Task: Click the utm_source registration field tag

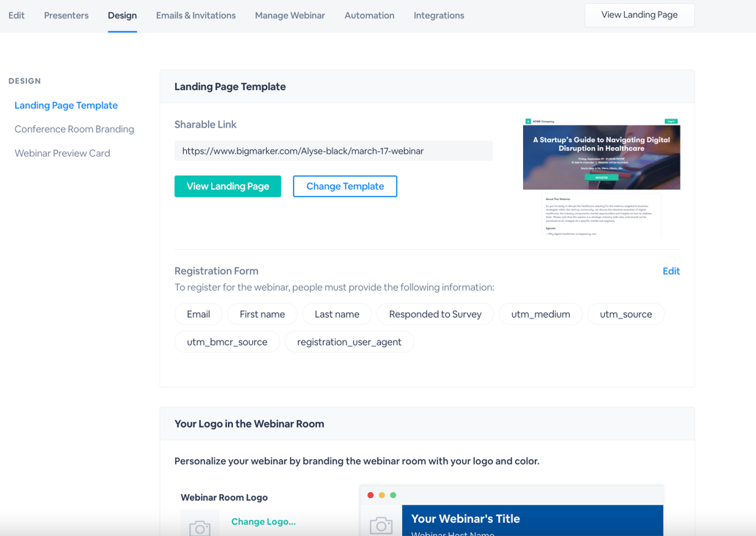Action: coord(626,313)
